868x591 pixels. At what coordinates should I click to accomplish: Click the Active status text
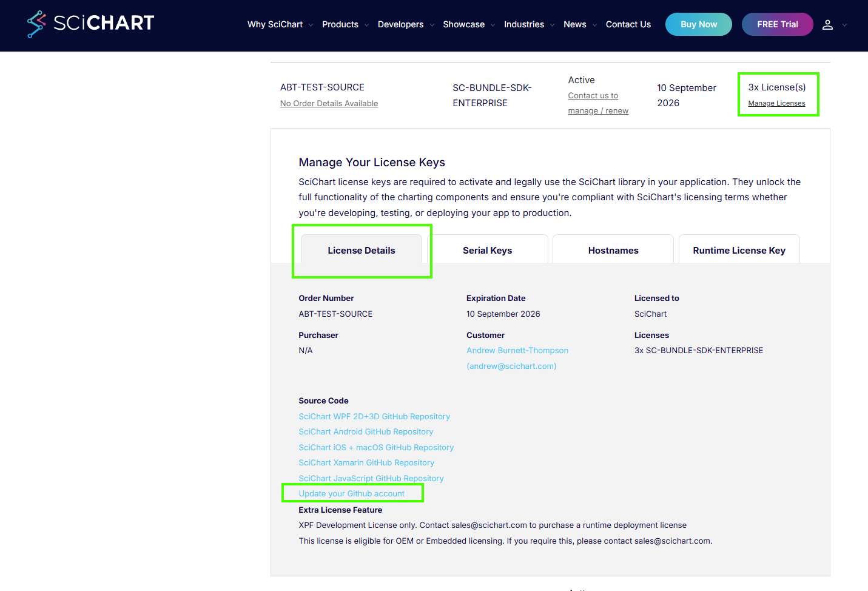coord(581,80)
